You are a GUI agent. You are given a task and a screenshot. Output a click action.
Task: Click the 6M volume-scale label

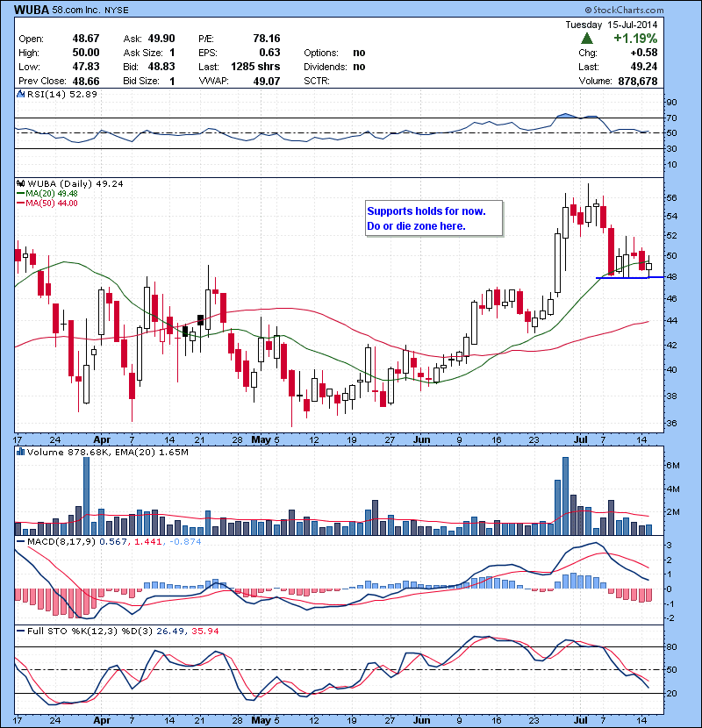[673, 465]
